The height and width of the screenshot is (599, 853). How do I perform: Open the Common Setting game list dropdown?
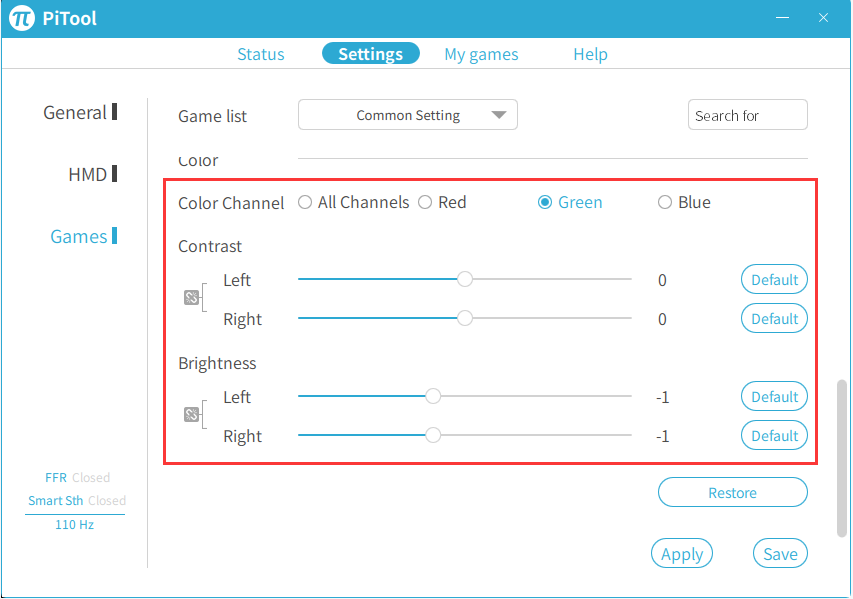(408, 115)
